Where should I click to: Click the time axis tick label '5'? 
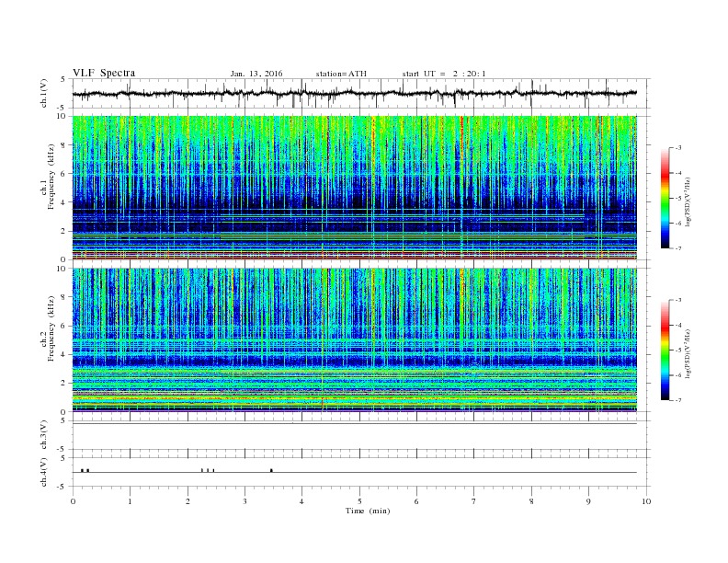[x=359, y=501]
